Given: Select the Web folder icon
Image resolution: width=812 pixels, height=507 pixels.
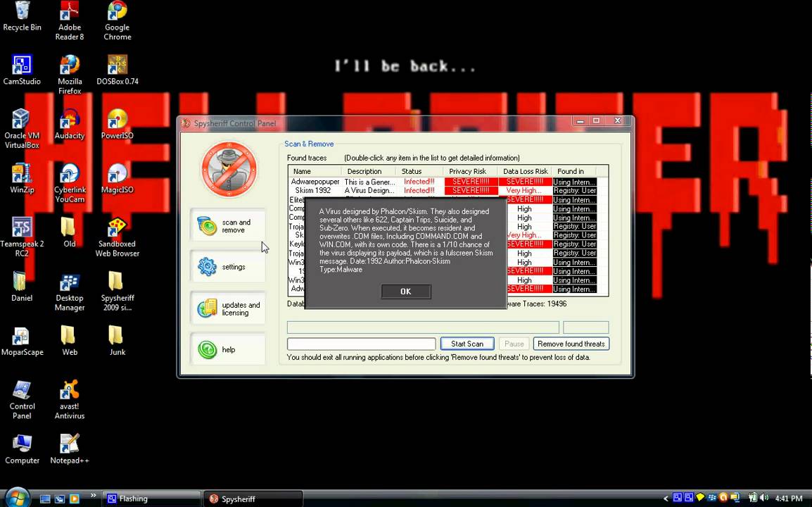Looking at the screenshot, I should coord(69,341).
